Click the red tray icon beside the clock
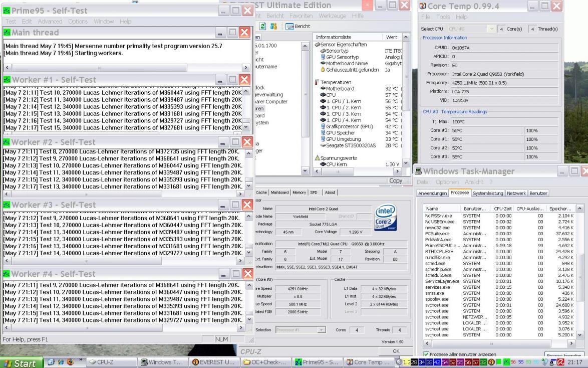The image size is (588, 368). point(560,362)
